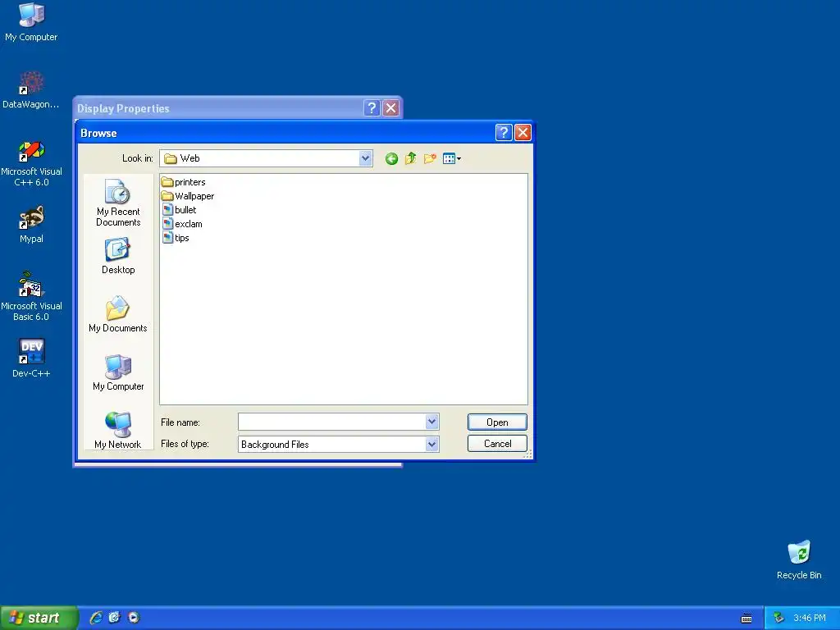
Task: Launch Windows Media Player from Quick Launch
Action: pyautogui.click(x=134, y=618)
